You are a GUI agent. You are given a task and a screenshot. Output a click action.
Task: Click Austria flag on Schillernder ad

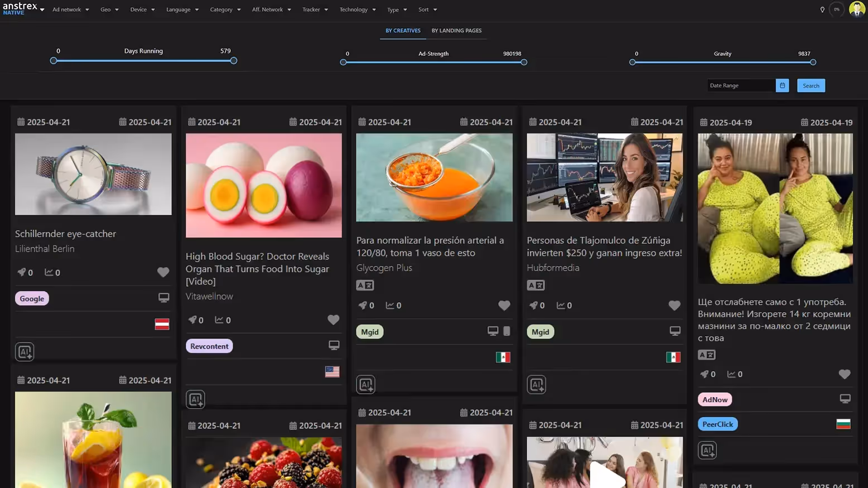[162, 324]
